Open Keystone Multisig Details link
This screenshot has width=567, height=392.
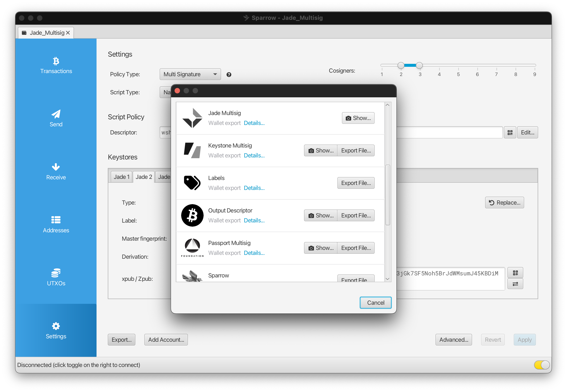[x=254, y=155]
